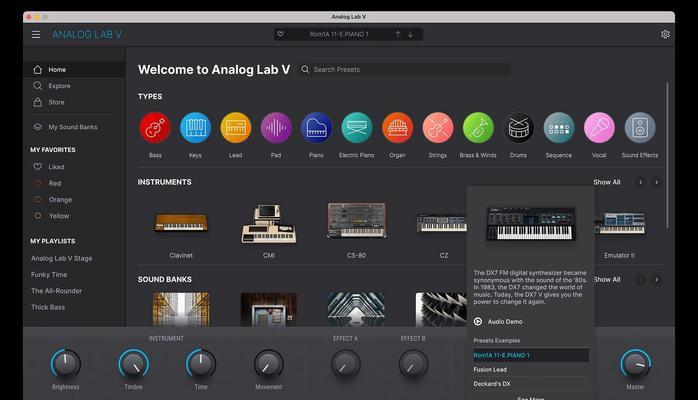
Task: Open the Thick Bass playlist
Action: (x=48, y=307)
